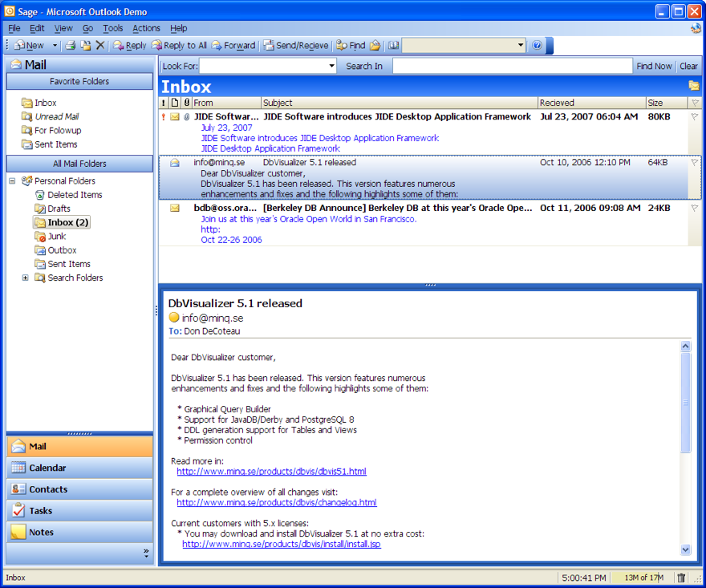Click the configure buttons chevron below Notes
Image resolution: width=706 pixels, height=588 pixels.
(146, 554)
